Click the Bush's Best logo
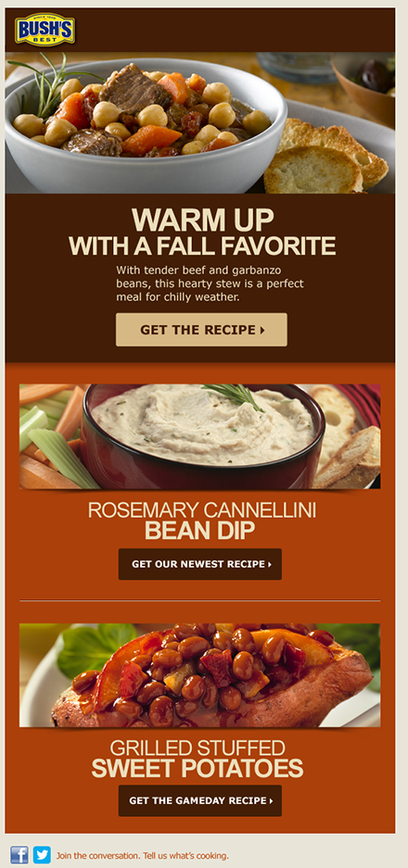 pos(45,30)
